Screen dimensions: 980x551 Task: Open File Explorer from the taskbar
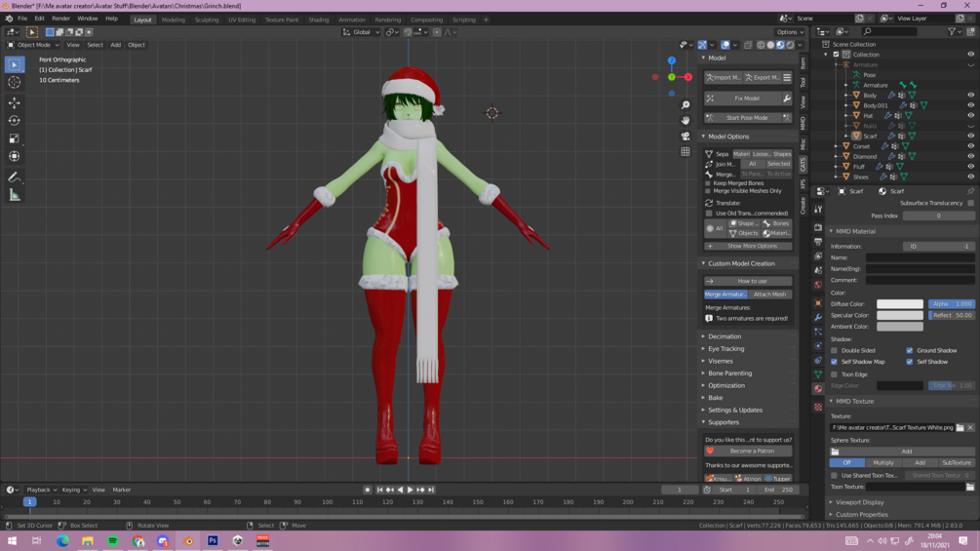click(88, 541)
